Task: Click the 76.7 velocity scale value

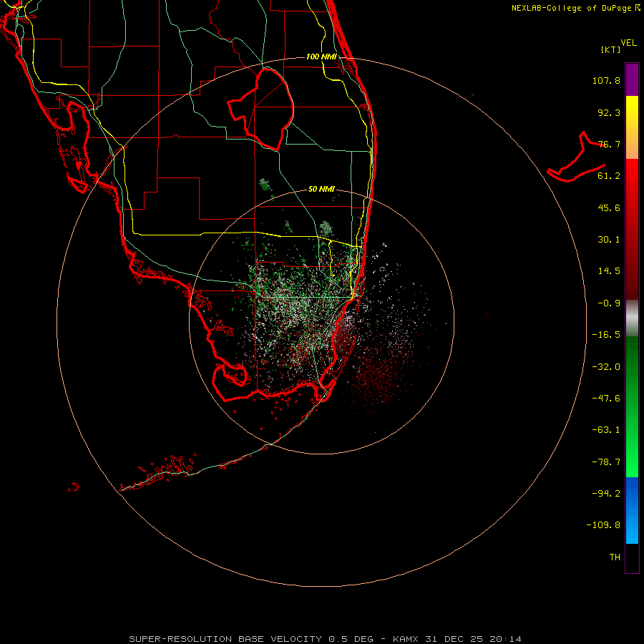Action: [609, 144]
